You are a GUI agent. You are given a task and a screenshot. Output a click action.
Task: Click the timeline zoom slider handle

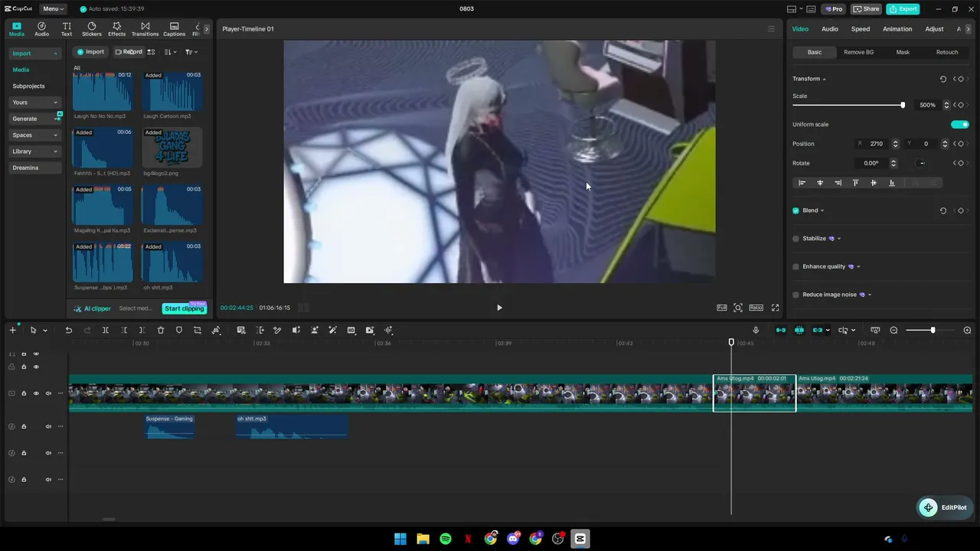click(933, 330)
